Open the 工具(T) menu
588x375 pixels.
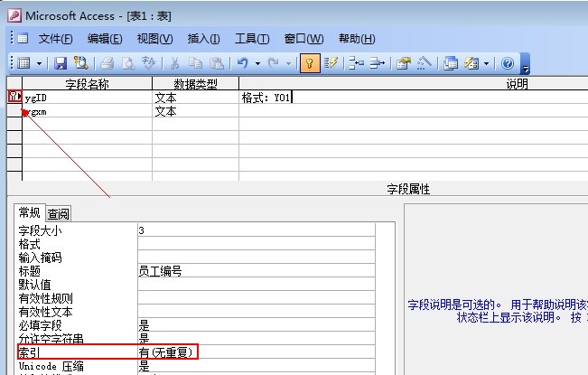point(252,38)
